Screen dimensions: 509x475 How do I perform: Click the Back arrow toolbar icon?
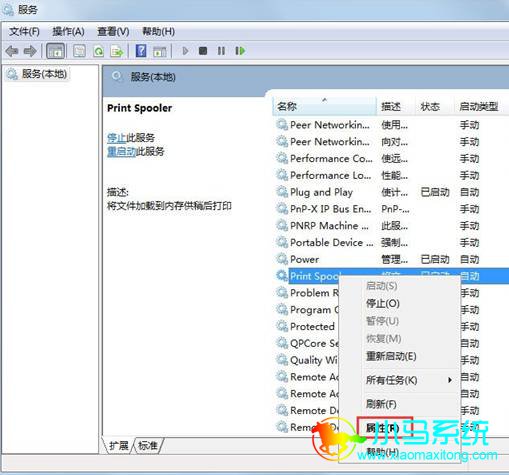click(x=12, y=51)
